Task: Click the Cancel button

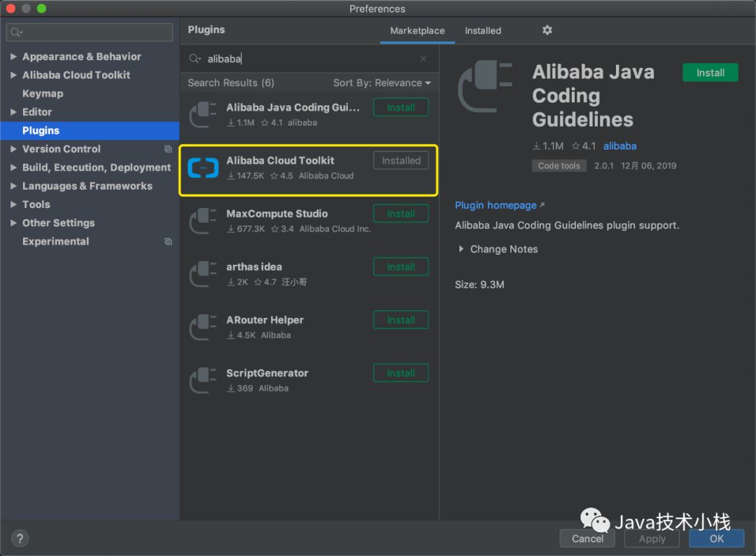Action: pos(587,538)
